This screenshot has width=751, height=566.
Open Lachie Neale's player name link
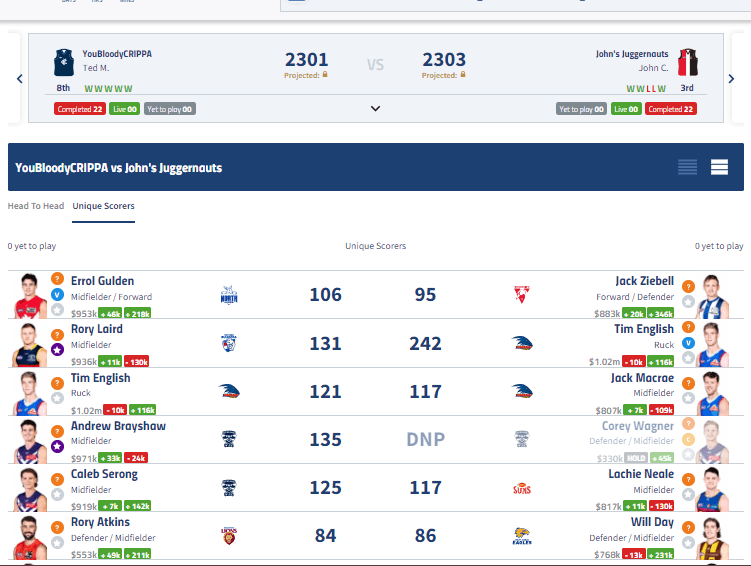click(641, 474)
